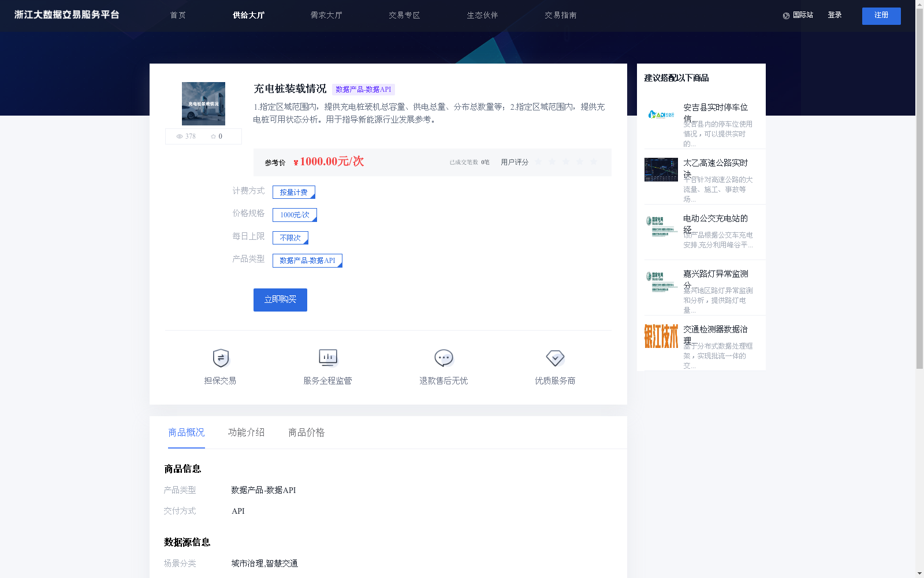Click the 优质服务商 diamond icon
This screenshot has width=924, height=578.
click(x=555, y=358)
